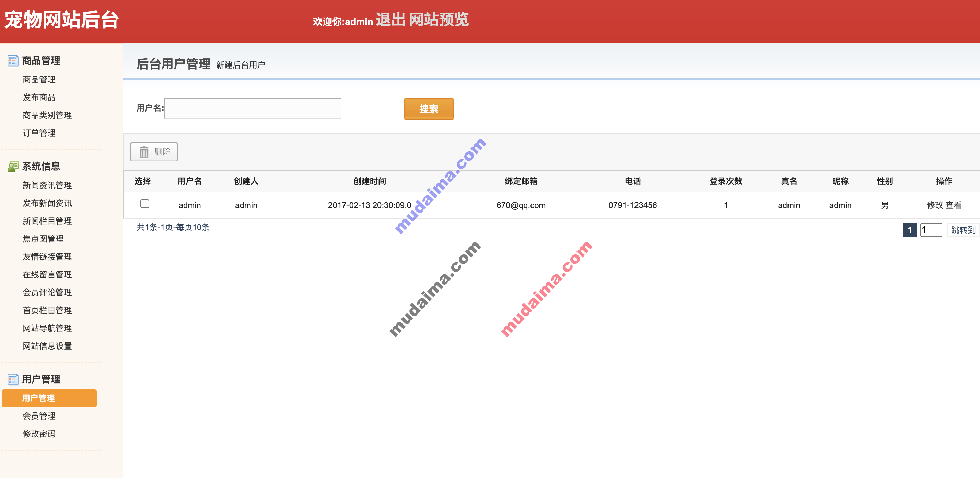Viewport: 980px width, 478px height.
Task: Open 网站导航管理
Action: [47, 328]
